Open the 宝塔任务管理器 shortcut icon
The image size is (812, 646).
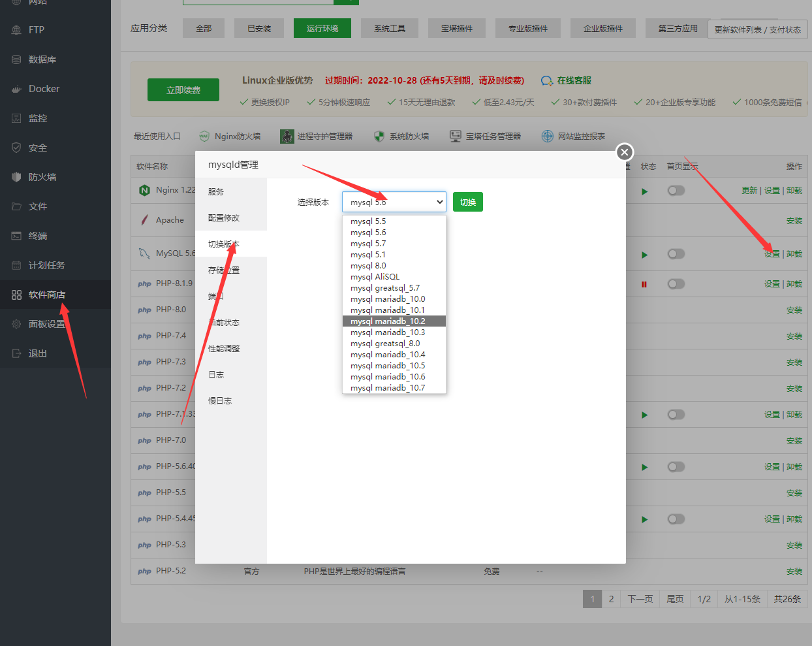coord(456,136)
